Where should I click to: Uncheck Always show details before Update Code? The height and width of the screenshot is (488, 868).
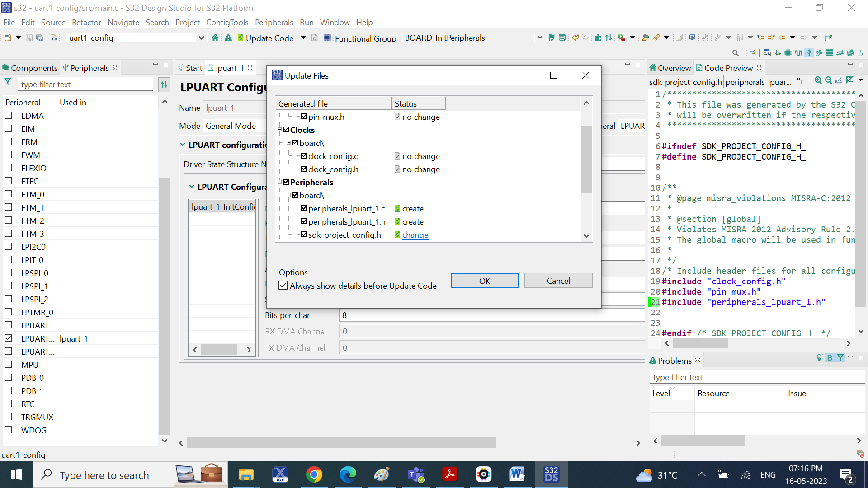[x=283, y=285]
